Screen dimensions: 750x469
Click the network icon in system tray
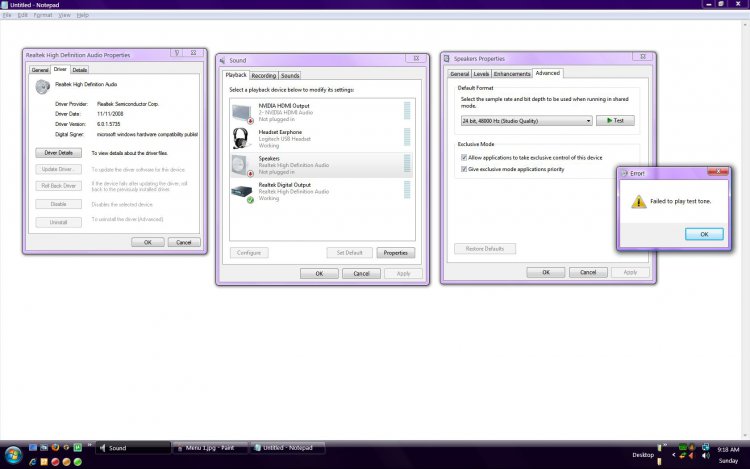point(706,447)
